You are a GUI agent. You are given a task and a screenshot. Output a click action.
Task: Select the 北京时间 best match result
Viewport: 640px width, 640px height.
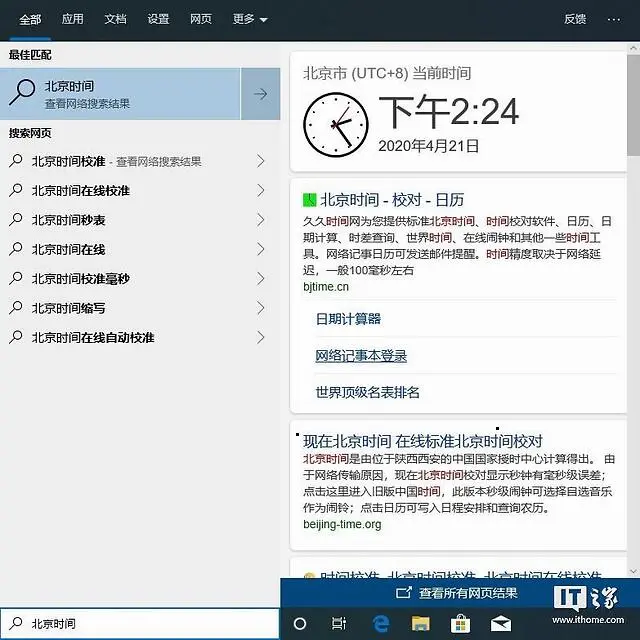coord(120,94)
